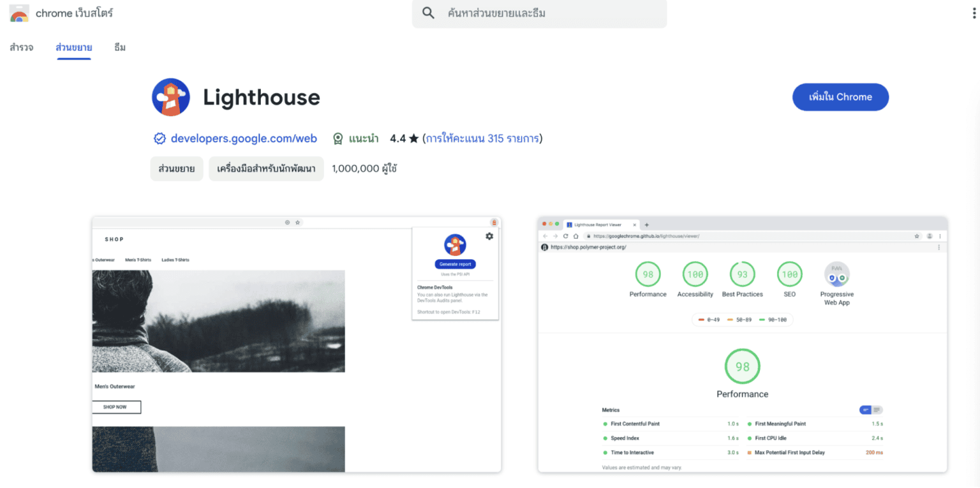The height and width of the screenshot is (488, 980).
Task: Click the เพิ่มใน Chrome button
Action: tap(840, 97)
